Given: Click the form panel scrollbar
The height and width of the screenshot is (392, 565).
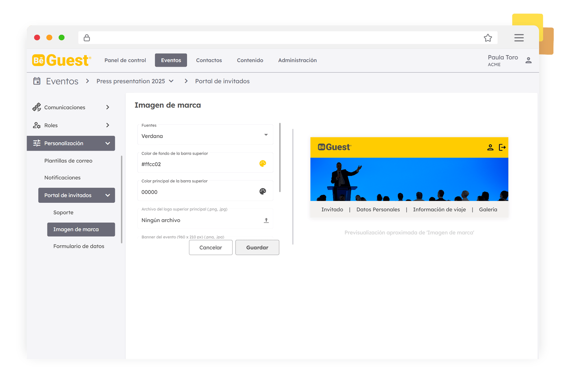Looking at the screenshot, I should click(x=280, y=157).
